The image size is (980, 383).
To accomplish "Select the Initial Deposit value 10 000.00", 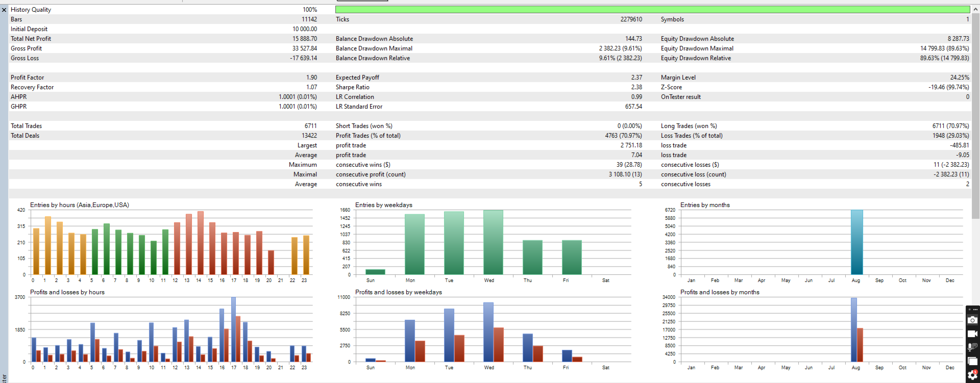I will [305, 29].
